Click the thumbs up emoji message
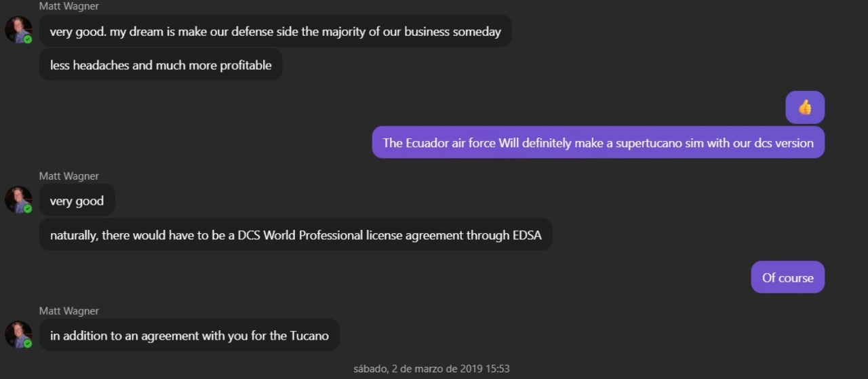The width and height of the screenshot is (868, 379). pos(805,107)
